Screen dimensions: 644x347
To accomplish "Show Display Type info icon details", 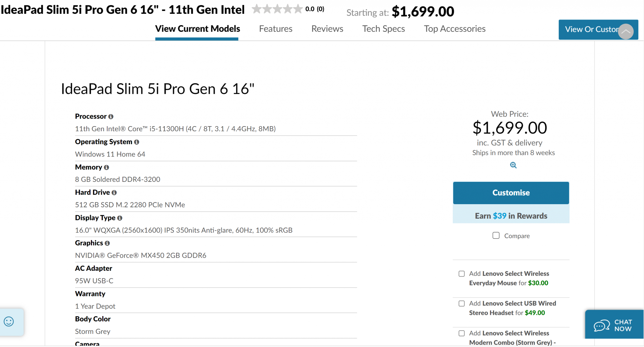I will click(120, 218).
